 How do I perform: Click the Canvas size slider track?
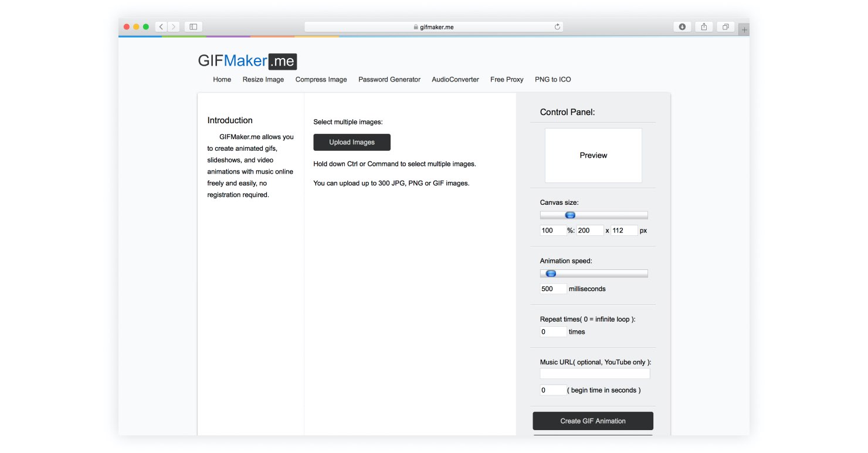click(594, 215)
